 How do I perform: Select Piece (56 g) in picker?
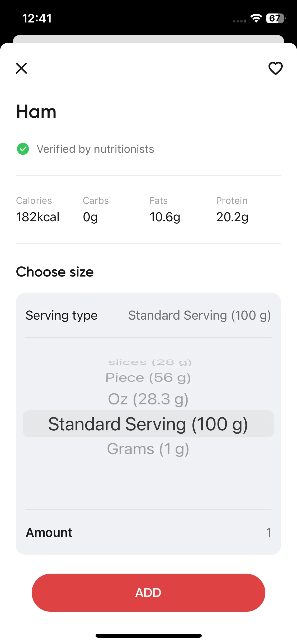(x=148, y=378)
